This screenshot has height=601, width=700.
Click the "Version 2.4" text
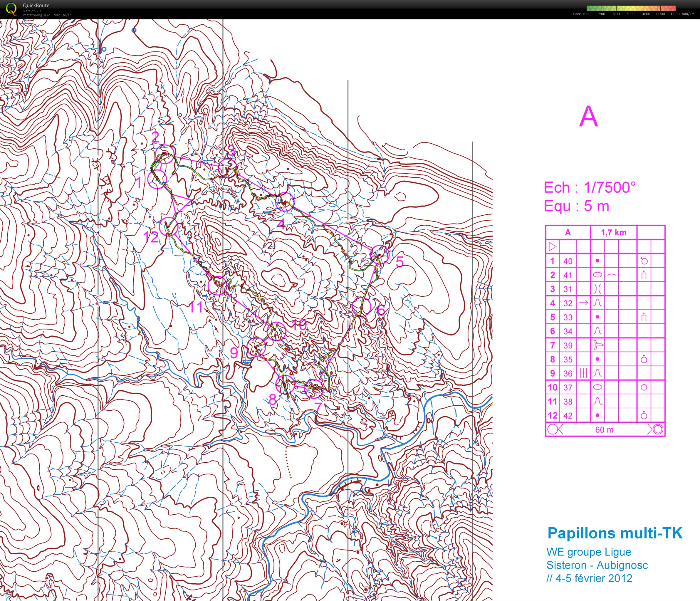click(x=32, y=11)
